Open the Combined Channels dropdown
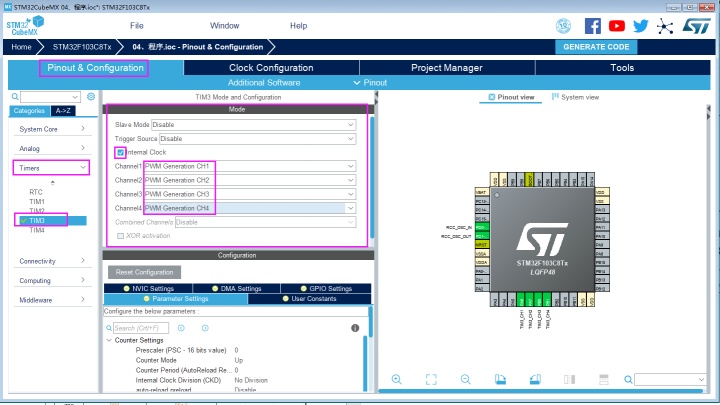 [265, 222]
